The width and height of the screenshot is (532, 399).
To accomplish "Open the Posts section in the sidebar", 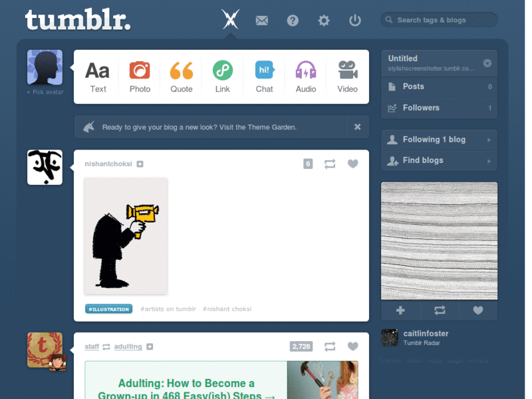I will click(x=439, y=87).
